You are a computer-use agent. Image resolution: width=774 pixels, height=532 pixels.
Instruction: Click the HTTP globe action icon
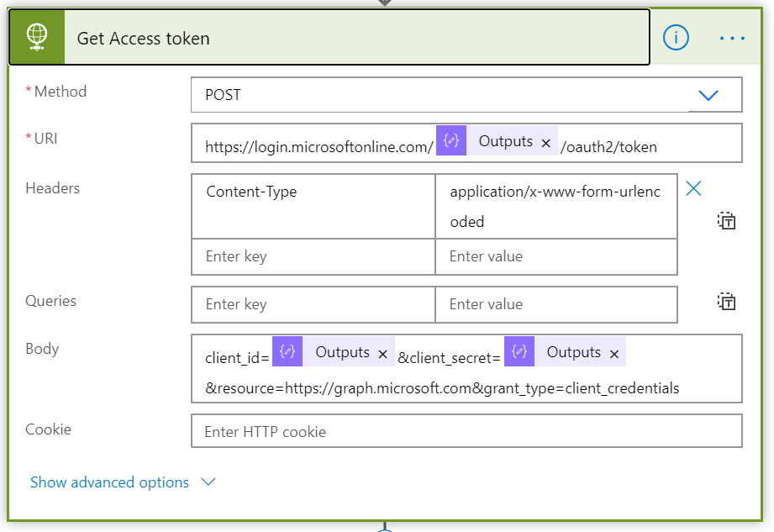[37, 38]
